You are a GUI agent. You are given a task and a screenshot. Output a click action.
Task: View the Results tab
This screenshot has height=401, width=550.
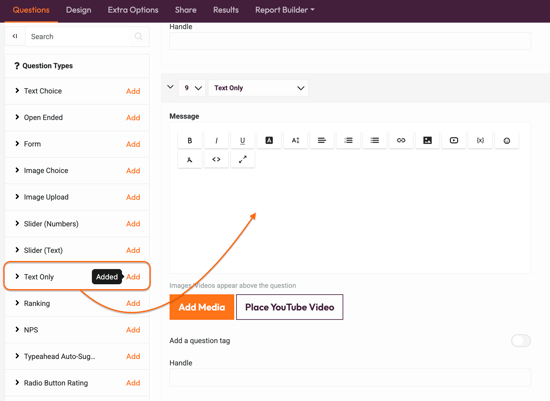tap(226, 10)
